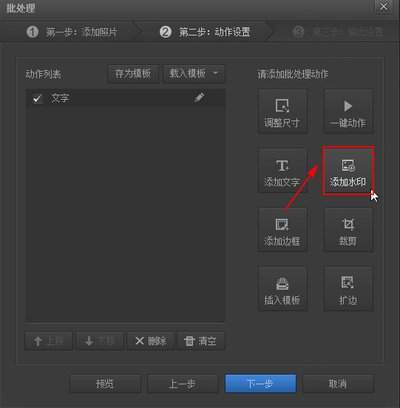This screenshot has height=408, width=400.
Task: Select the 调整尺寸 resize action icon
Action: pyautogui.click(x=282, y=106)
